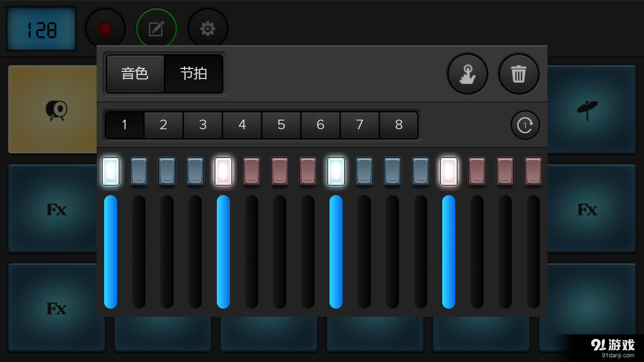Select pattern 3
This screenshot has width=644, height=362.
point(203,125)
